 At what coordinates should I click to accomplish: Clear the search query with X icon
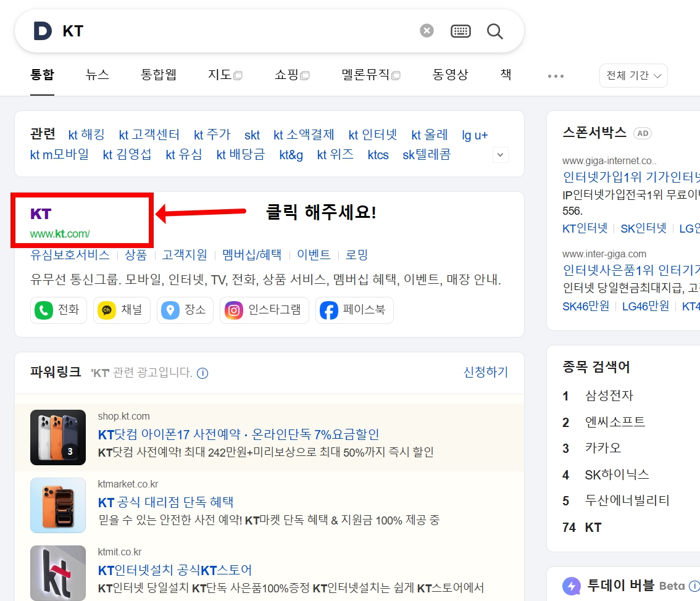(x=427, y=30)
